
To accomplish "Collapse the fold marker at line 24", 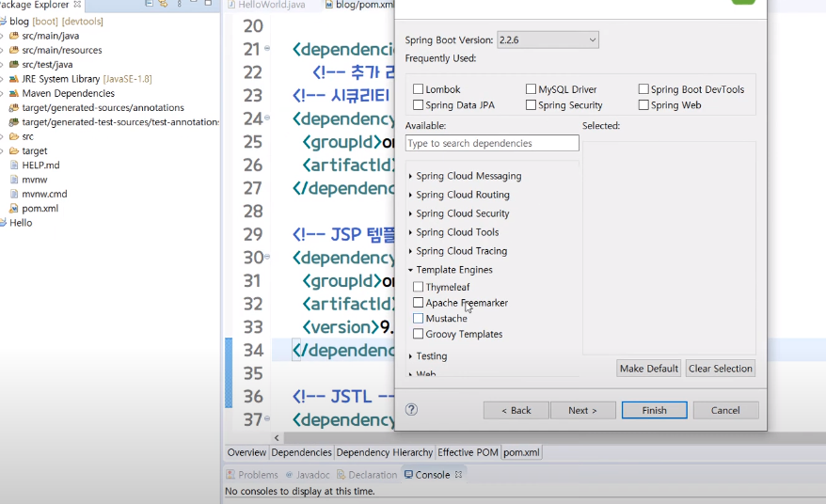I will 267,118.
